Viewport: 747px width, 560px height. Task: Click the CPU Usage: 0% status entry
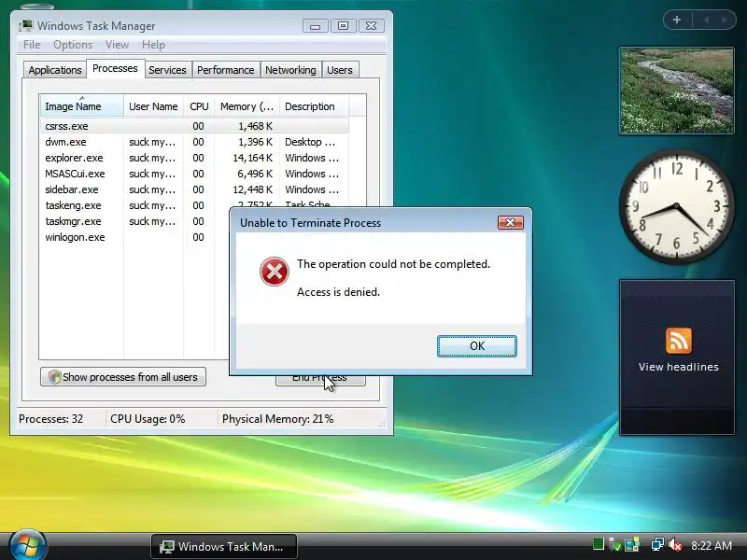148,419
